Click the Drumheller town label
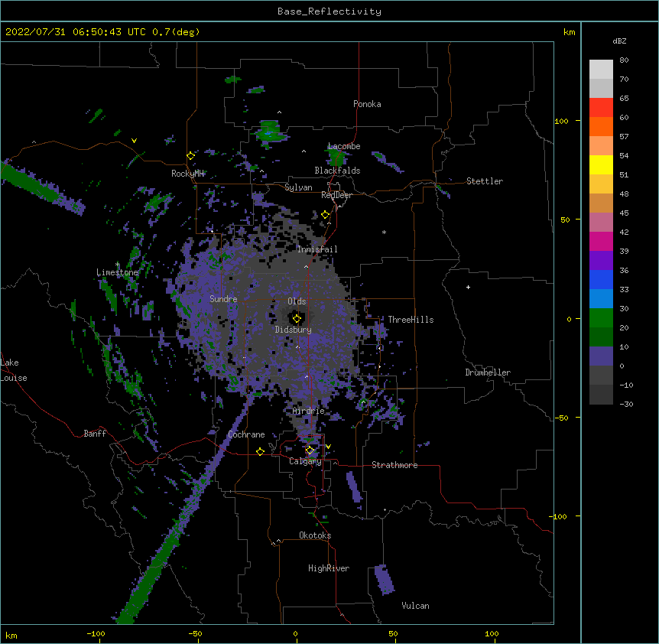 pos(488,372)
